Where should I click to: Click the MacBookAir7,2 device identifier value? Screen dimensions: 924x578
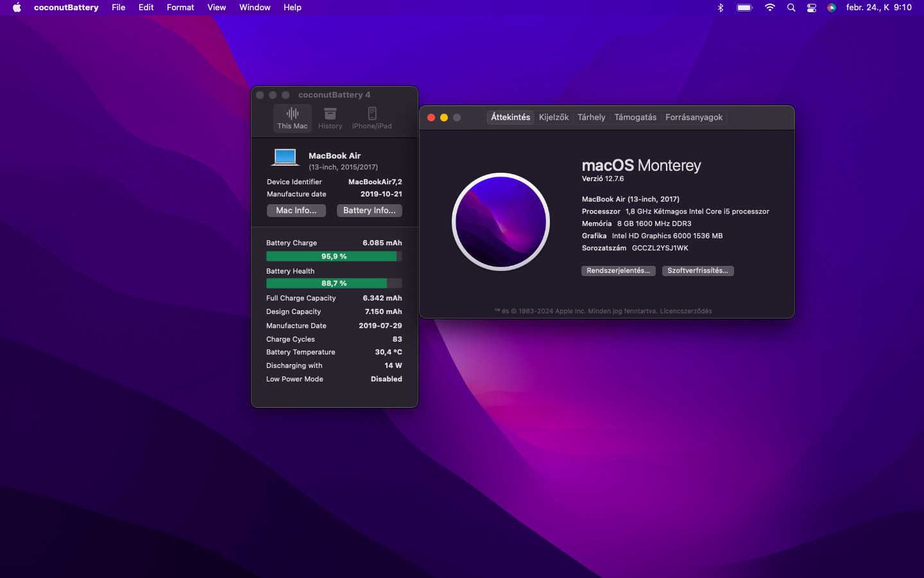pos(375,182)
